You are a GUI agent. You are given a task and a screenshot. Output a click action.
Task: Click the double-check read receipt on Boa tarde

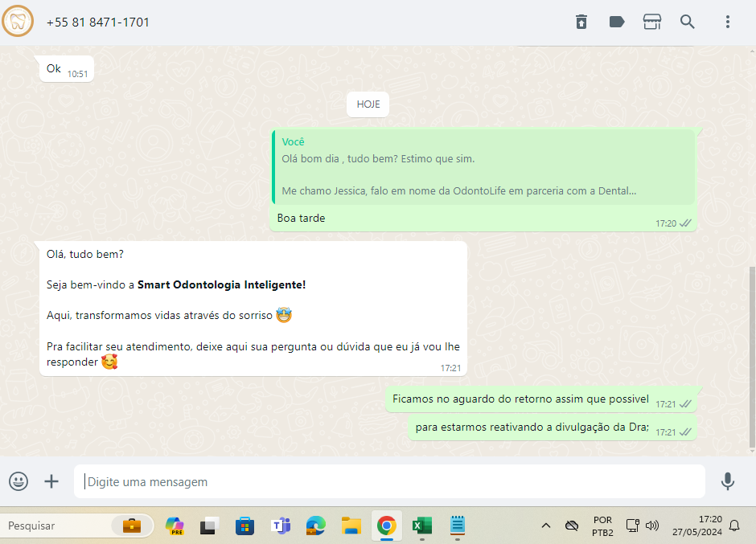[685, 223]
